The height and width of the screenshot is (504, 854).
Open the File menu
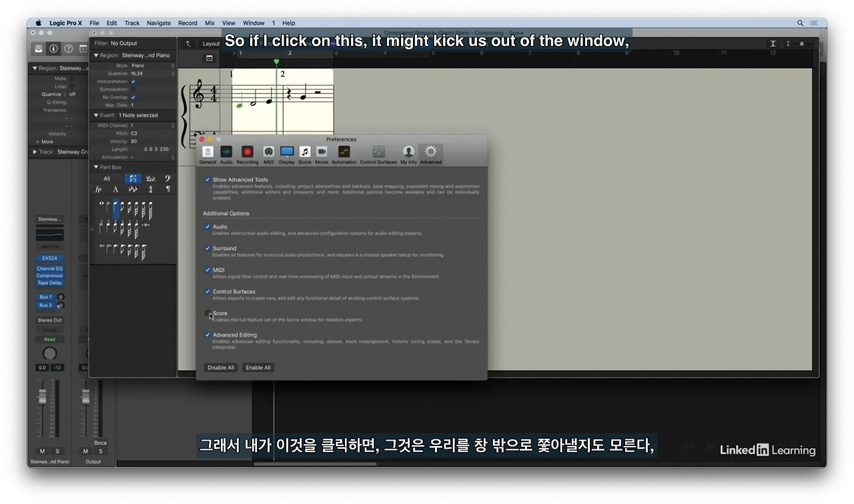[94, 23]
